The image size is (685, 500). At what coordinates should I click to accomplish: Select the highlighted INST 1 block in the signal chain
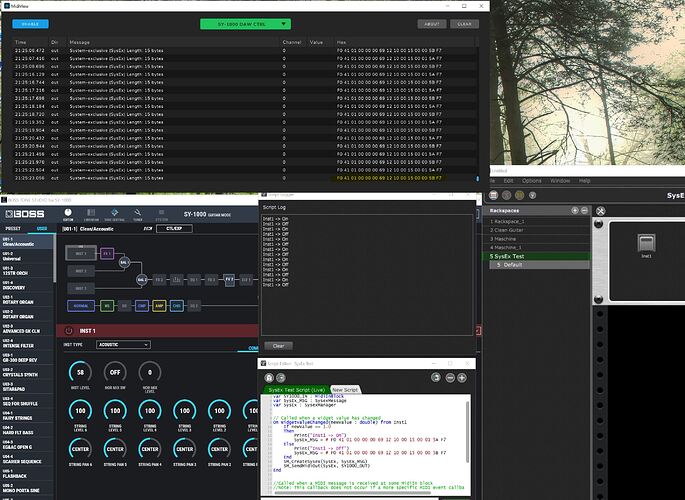[81, 253]
